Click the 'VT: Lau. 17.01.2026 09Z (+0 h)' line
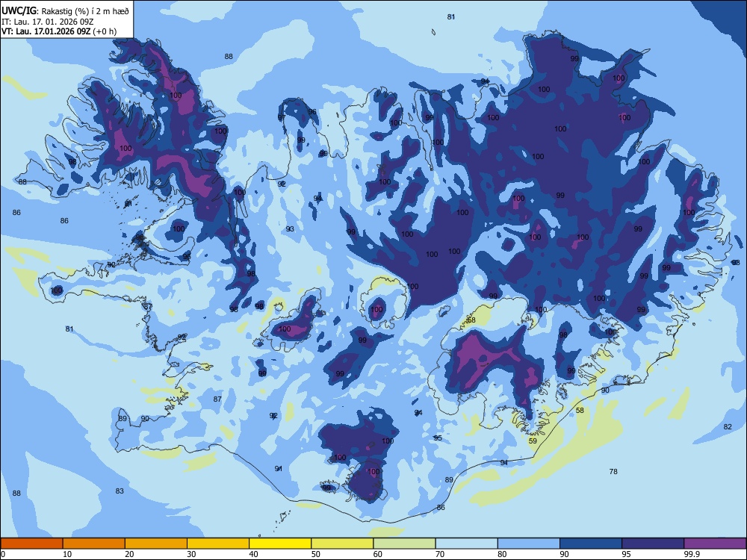This screenshot has height=560, width=747. tap(58, 31)
